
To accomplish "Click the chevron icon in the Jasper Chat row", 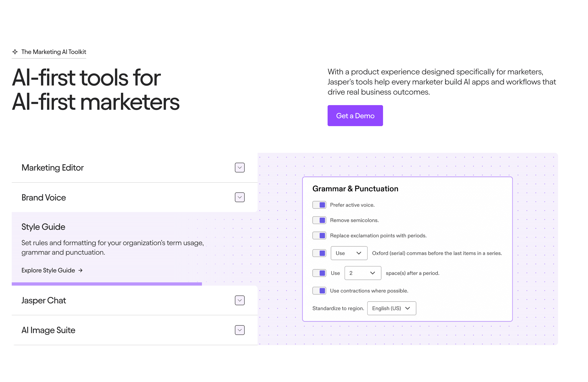I will pos(239,300).
